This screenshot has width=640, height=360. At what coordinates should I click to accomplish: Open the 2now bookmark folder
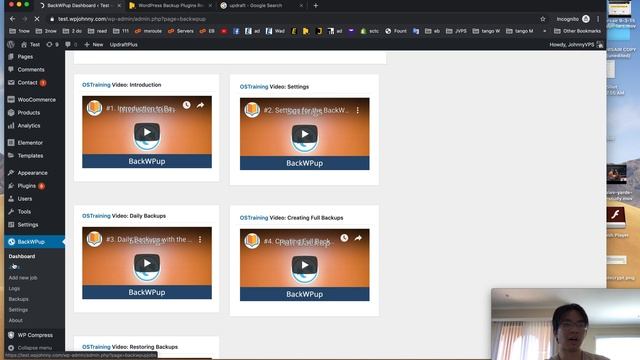(46, 31)
